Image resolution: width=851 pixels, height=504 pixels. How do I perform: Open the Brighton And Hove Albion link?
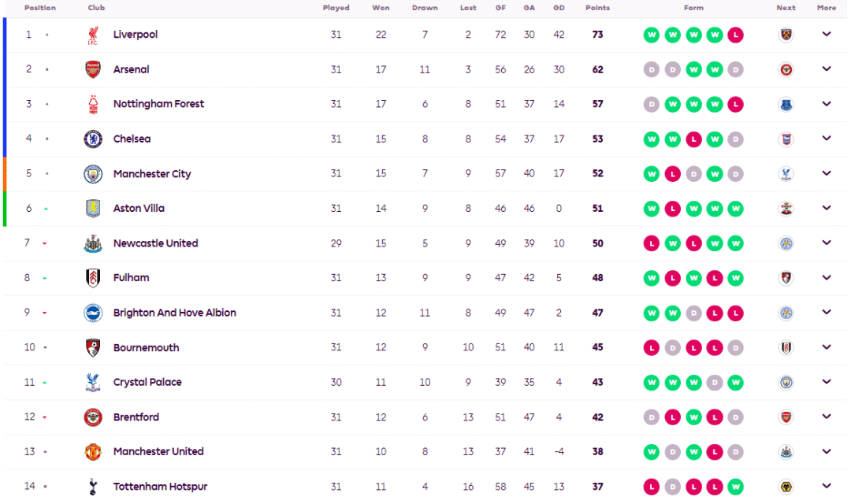pyautogui.click(x=174, y=313)
